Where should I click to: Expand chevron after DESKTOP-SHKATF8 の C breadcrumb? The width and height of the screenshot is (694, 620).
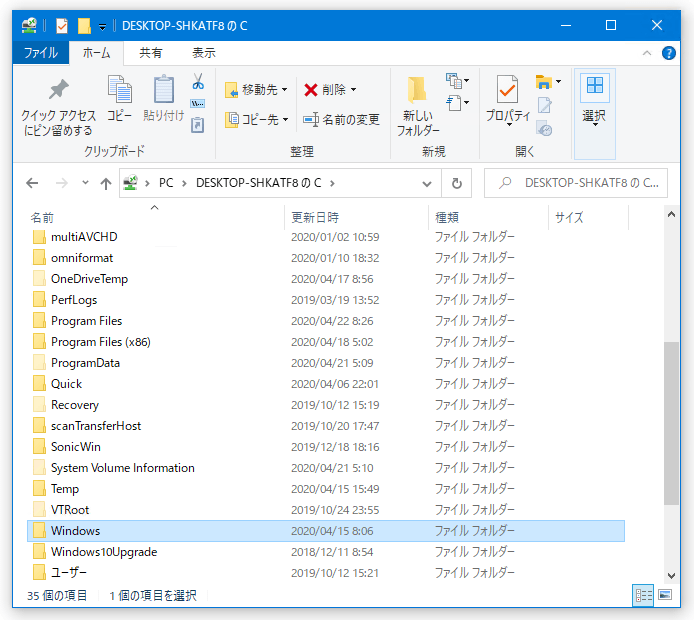click(332, 183)
